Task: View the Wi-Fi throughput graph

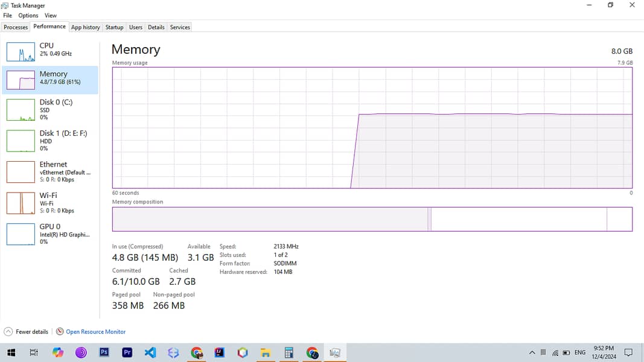Action: pyautogui.click(x=21, y=203)
